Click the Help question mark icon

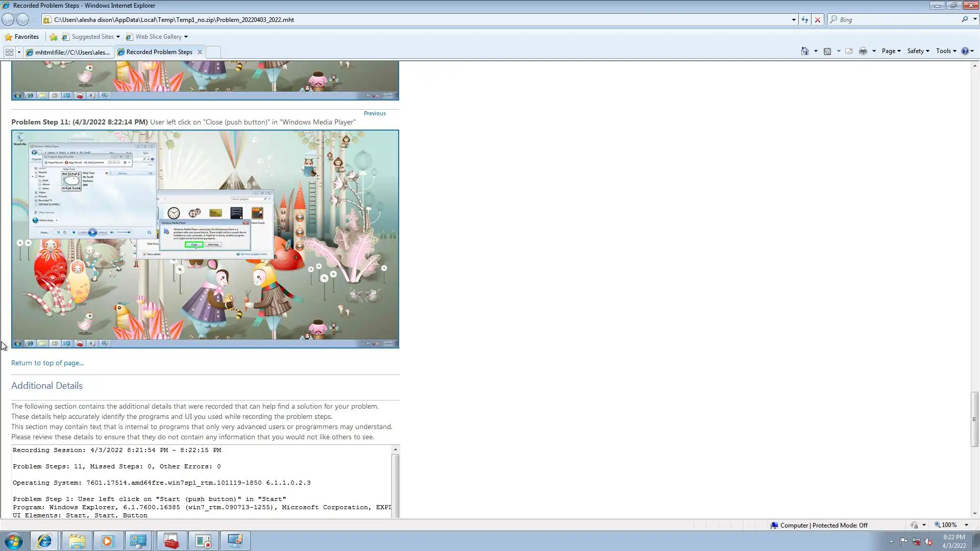965,51
